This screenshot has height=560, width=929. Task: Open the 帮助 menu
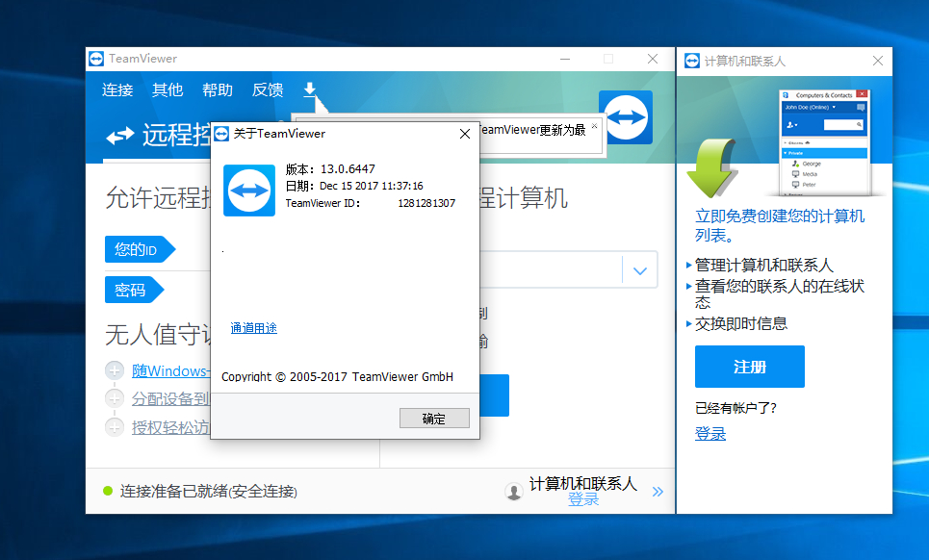tap(218, 90)
